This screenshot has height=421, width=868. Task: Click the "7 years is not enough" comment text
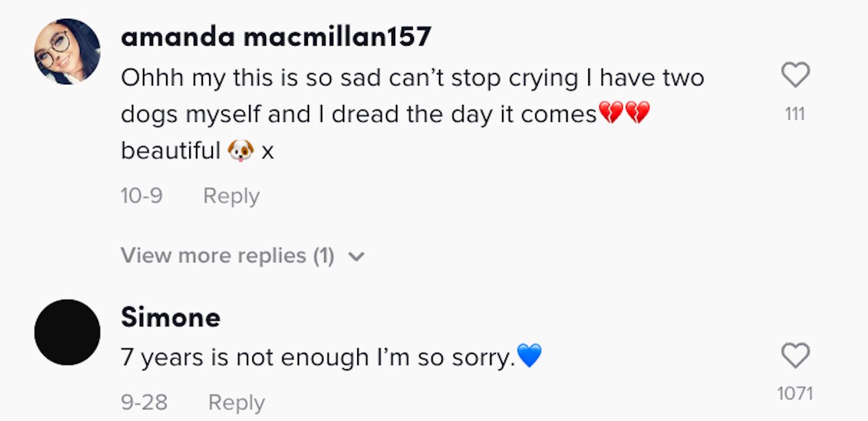tap(318, 357)
